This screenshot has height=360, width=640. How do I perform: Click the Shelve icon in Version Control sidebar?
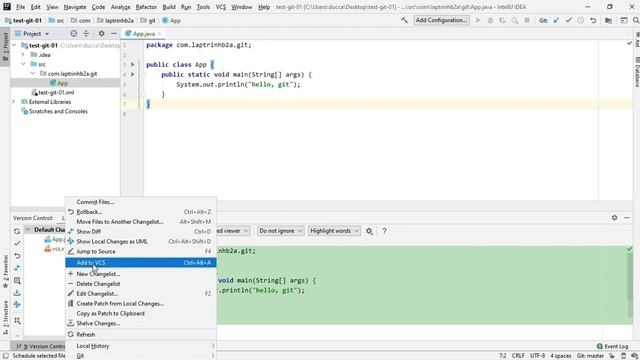coord(17,293)
